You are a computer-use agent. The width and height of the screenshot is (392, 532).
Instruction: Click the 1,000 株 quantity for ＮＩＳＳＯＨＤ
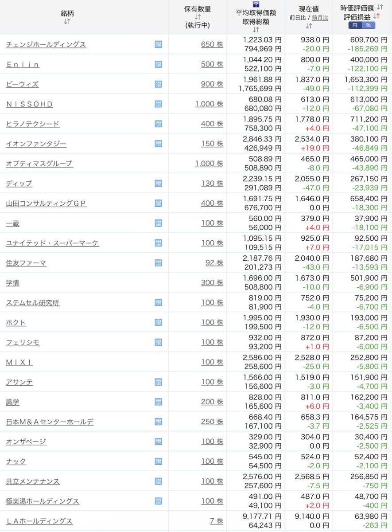pos(209,104)
